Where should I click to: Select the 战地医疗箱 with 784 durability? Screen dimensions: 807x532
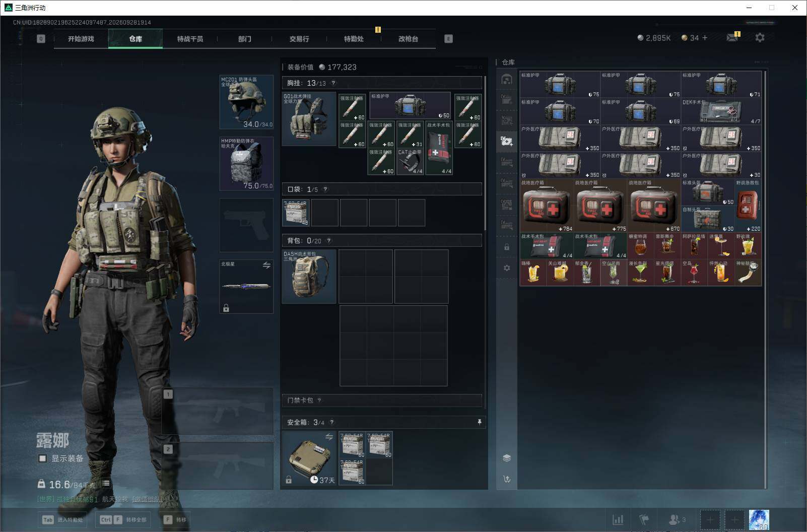547,206
